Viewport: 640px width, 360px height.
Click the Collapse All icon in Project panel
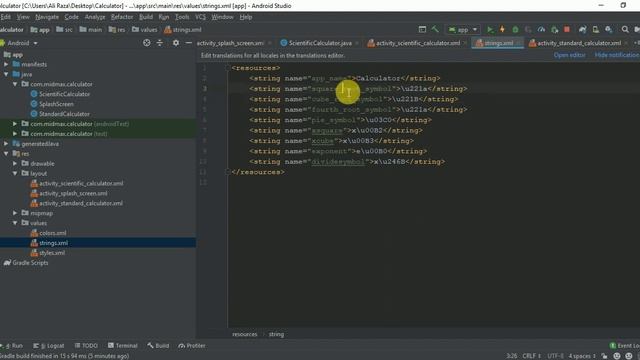point(160,43)
